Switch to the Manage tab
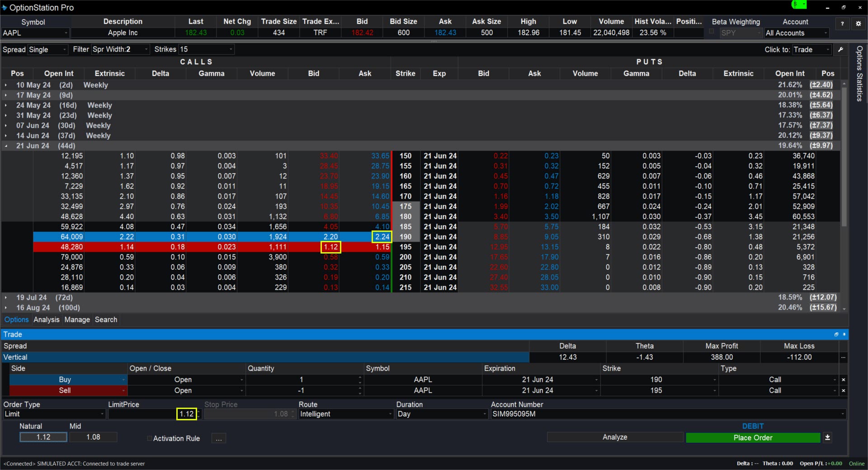This screenshot has width=868, height=470. click(x=77, y=320)
